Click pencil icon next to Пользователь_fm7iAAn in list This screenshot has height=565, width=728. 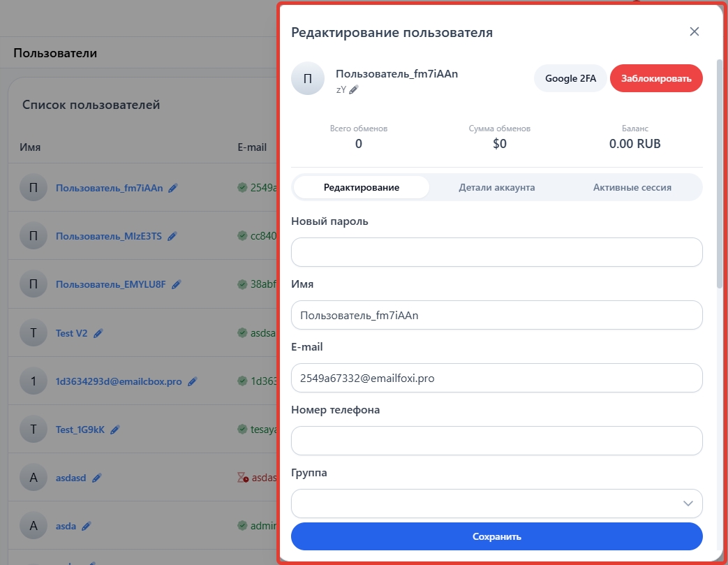(x=173, y=188)
